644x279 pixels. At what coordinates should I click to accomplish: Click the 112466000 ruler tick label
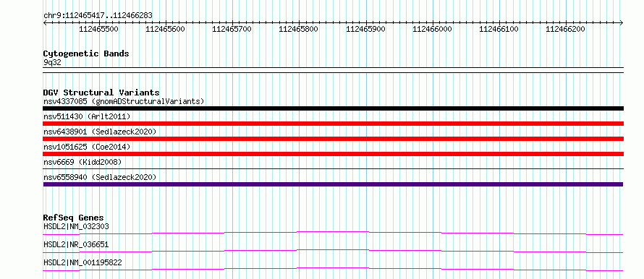click(432, 29)
